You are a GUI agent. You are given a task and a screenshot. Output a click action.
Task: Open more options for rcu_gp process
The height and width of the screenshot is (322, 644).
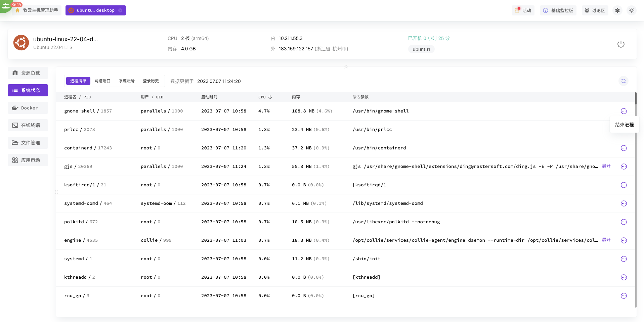coord(624,296)
